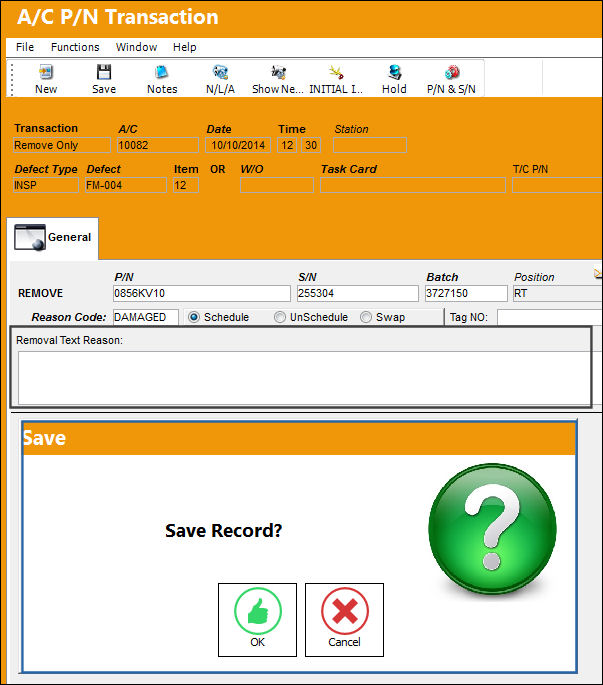The width and height of the screenshot is (603, 685).
Task: Click the Date field 10/10/2014
Action: point(238,145)
